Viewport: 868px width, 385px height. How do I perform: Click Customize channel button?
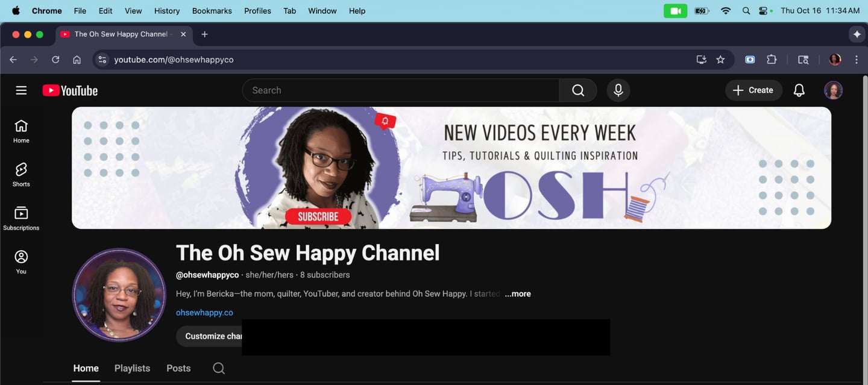209,336
